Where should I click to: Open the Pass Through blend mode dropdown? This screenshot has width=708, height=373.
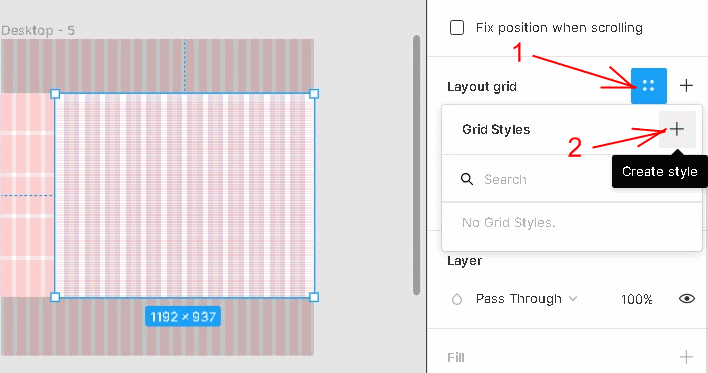point(526,299)
